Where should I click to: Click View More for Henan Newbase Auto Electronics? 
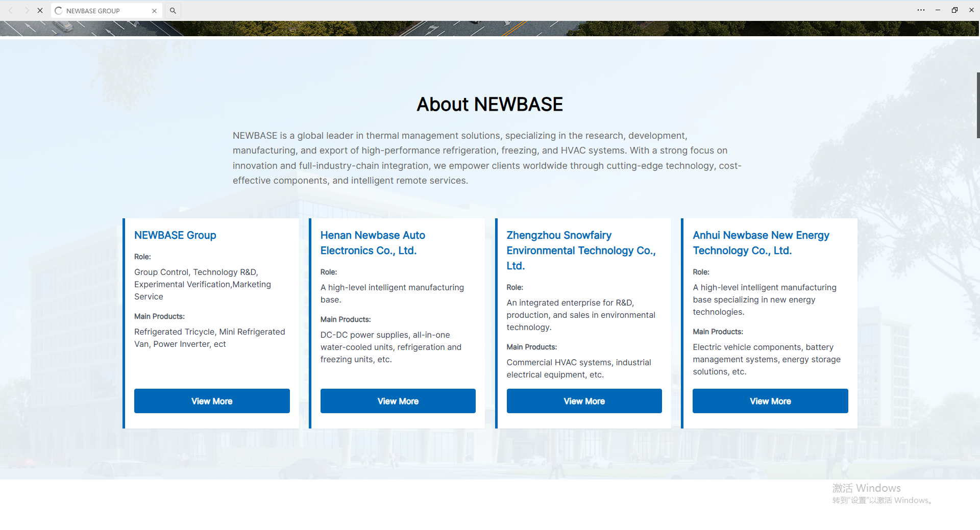pos(398,401)
